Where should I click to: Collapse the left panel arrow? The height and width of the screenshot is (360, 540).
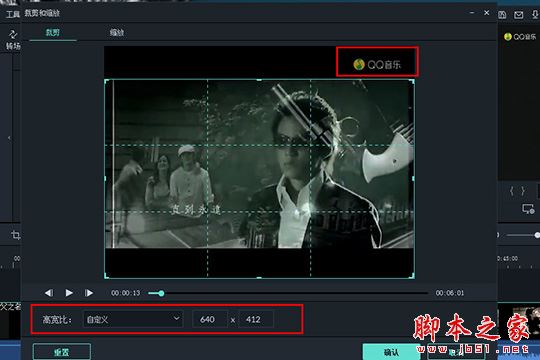[x=9, y=138]
